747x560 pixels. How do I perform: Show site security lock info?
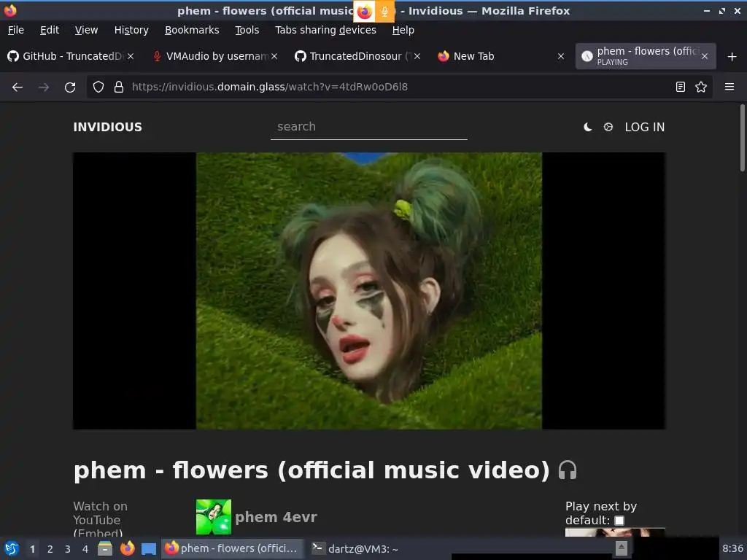click(x=119, y=87)
